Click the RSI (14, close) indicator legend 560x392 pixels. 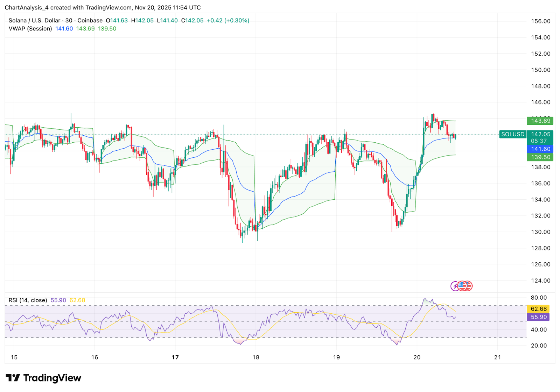coord(28,300)
